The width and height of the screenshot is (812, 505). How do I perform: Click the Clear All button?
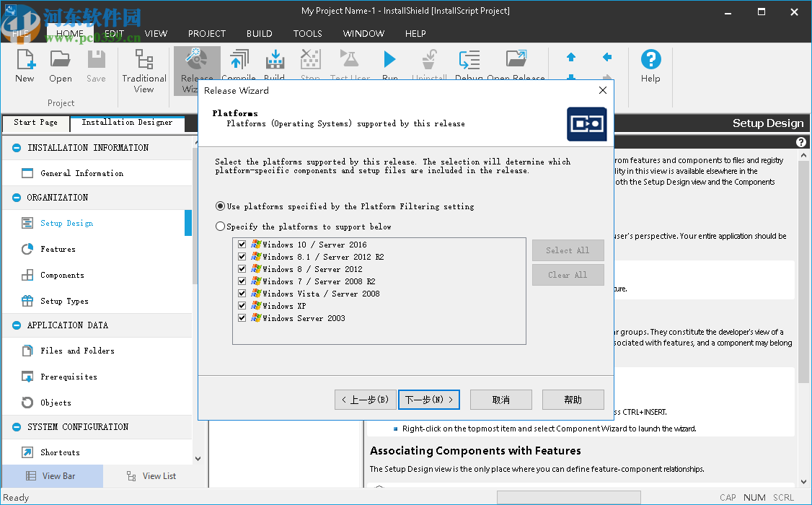(x=568, y=274)
